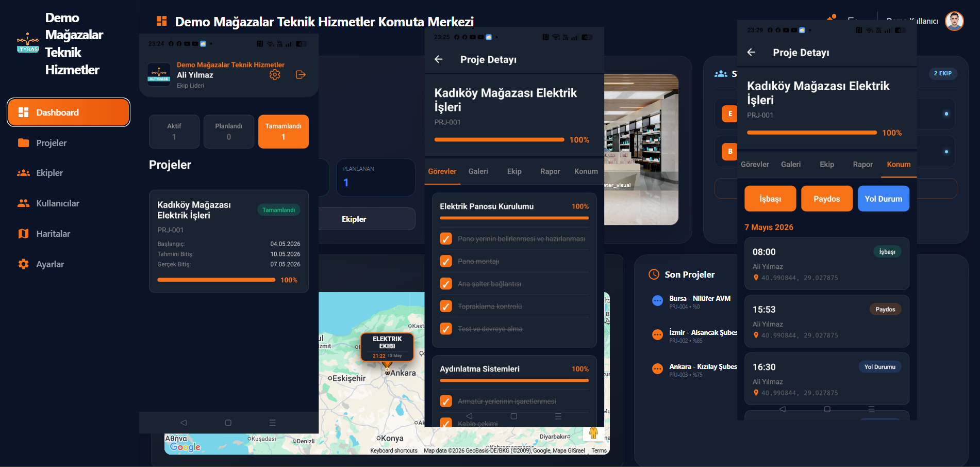Open Konum tab in right phone
This screenshot has width=980, height=467.
coord(899,165)
